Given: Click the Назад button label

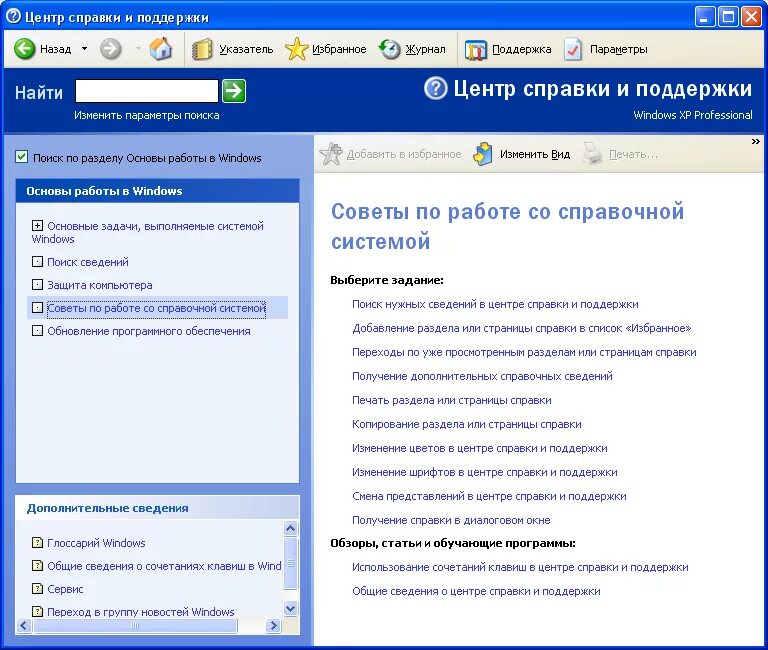Looking at the screenshot, I should pyautogui.click(x=55, y=49).
